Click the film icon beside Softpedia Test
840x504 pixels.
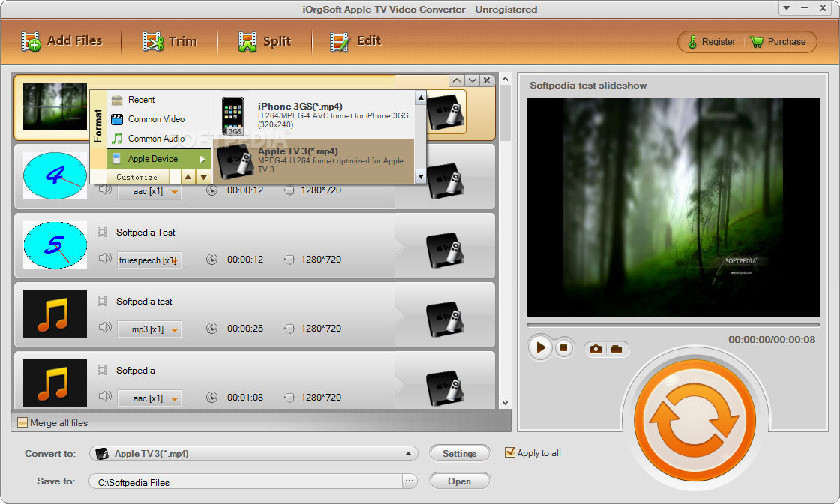pyautogui.click(x=102, y=232)
